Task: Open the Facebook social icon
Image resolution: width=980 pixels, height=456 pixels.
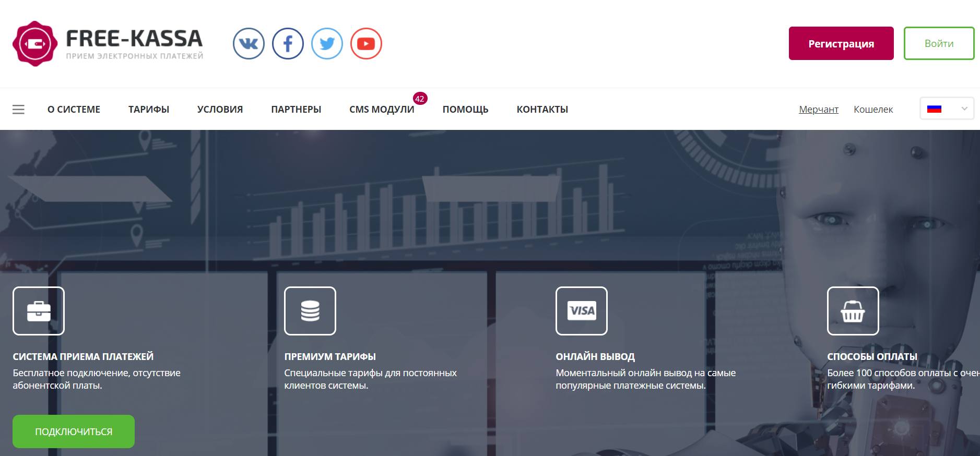Action: click(x=288, y=43)
